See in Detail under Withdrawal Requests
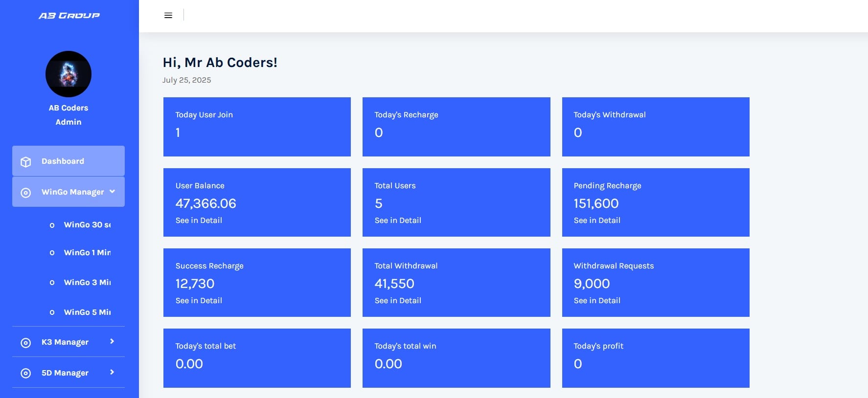868x398 pixels. (x=597, y=301)
